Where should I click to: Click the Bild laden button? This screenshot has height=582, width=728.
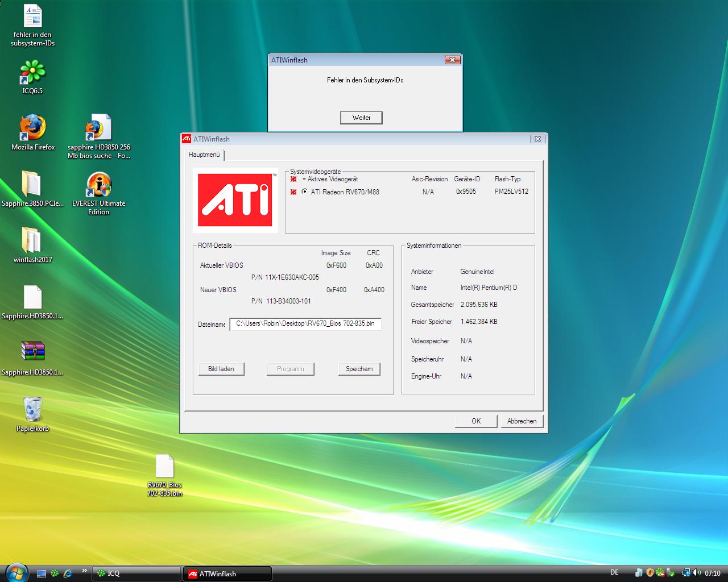pyautogui.click(x=221, y=369)
